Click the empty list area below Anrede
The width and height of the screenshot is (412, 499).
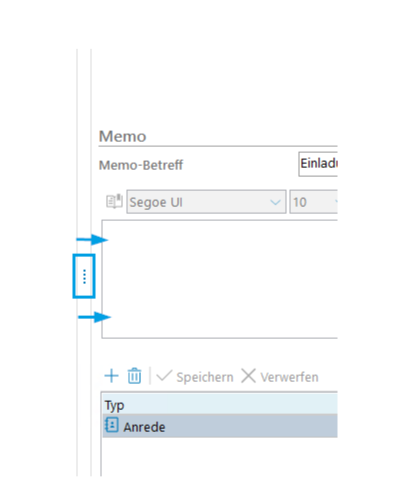(220, 457)
